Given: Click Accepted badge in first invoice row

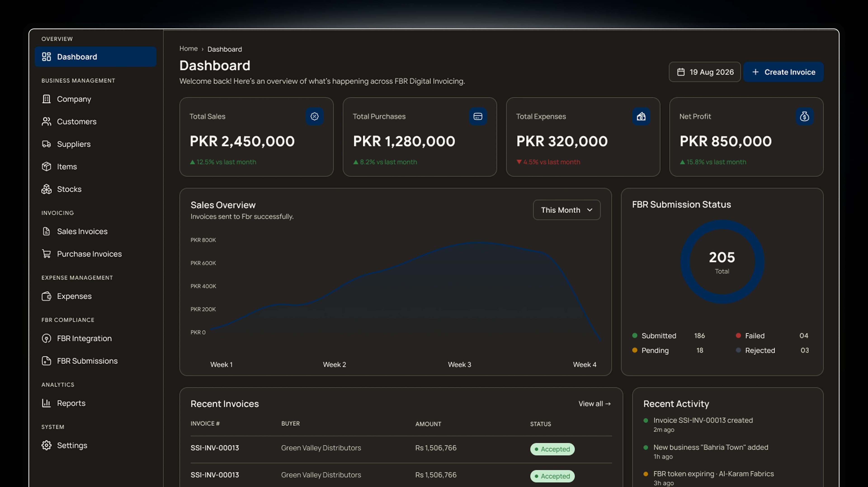Looking at the screenshot, I should pyautogui.click(x=552, y=449).
